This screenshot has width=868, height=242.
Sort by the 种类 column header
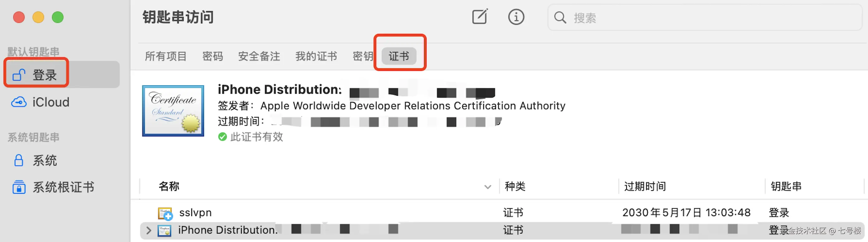[515, 186]
